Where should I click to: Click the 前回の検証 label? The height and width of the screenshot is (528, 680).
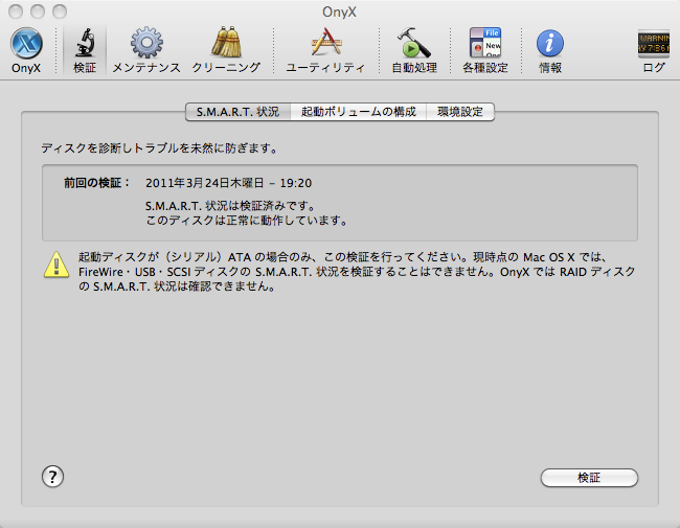coord(97,183)
